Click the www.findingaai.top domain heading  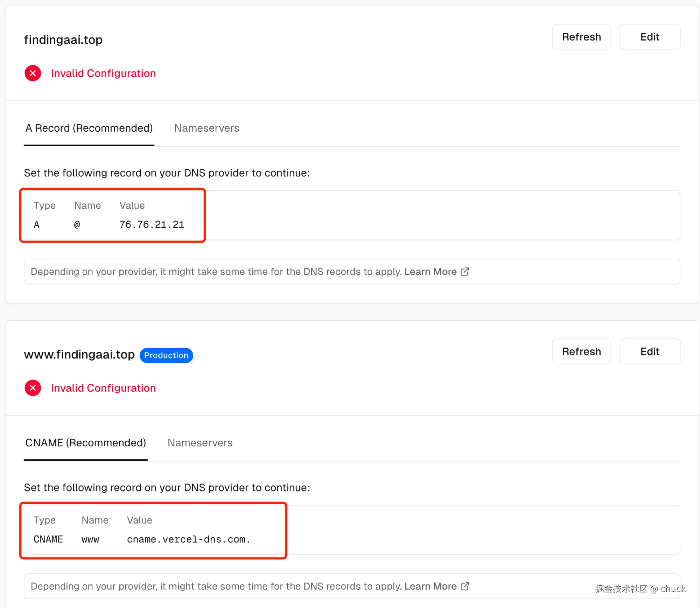(79, 355)
